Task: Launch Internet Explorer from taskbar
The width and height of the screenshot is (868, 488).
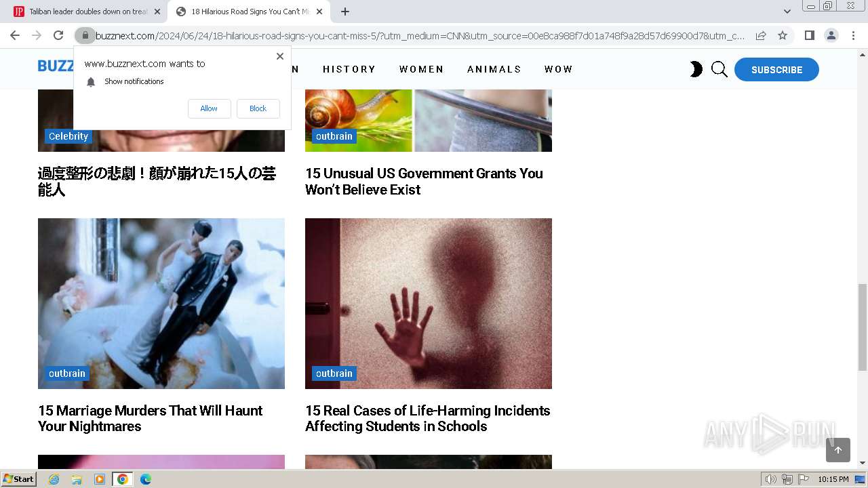Action: 54,479
